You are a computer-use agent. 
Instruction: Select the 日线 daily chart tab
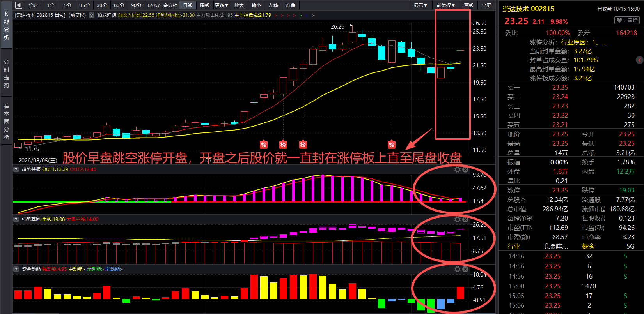[188, 5]
